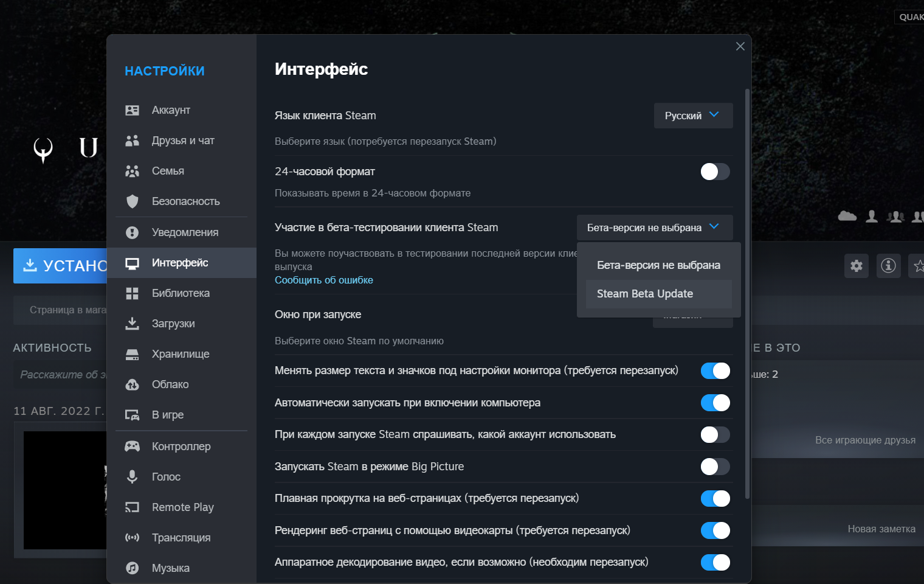Click Новая заметка button in library
Screen dimensions: 924x584
pyautogui.click(x=881, y=529)
